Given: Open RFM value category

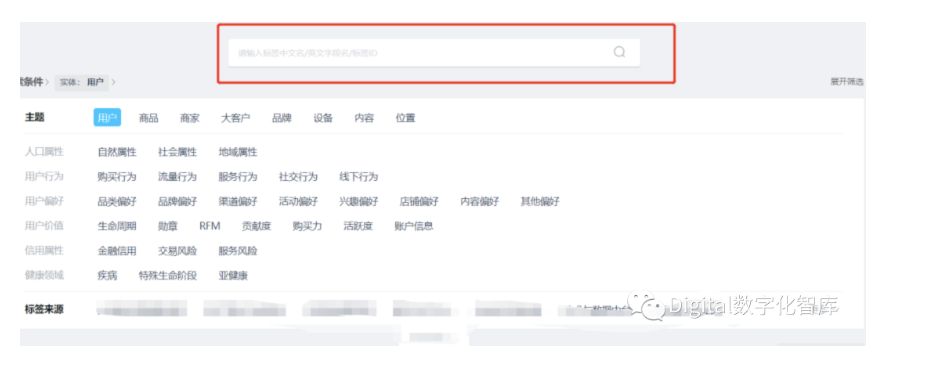Looking at the screenshot, I should 209,226.
